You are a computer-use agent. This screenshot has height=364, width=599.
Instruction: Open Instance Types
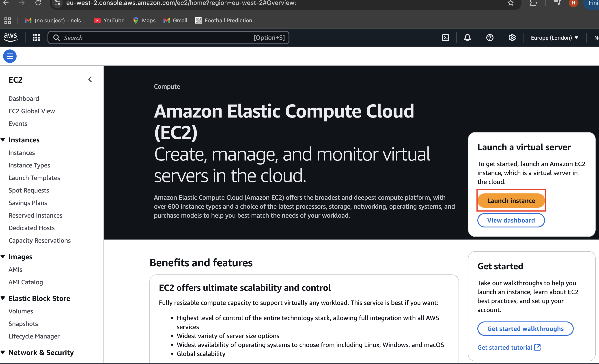(29, 165)
